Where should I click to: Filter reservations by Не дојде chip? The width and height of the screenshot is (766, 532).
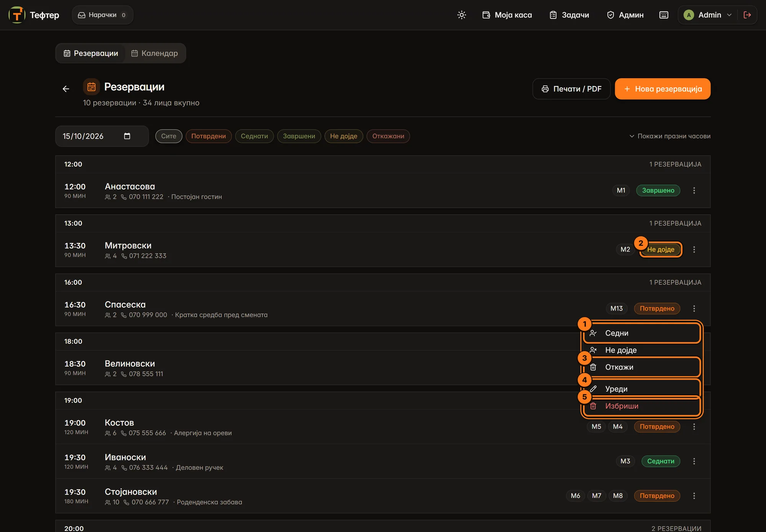(x=344, y=136)
